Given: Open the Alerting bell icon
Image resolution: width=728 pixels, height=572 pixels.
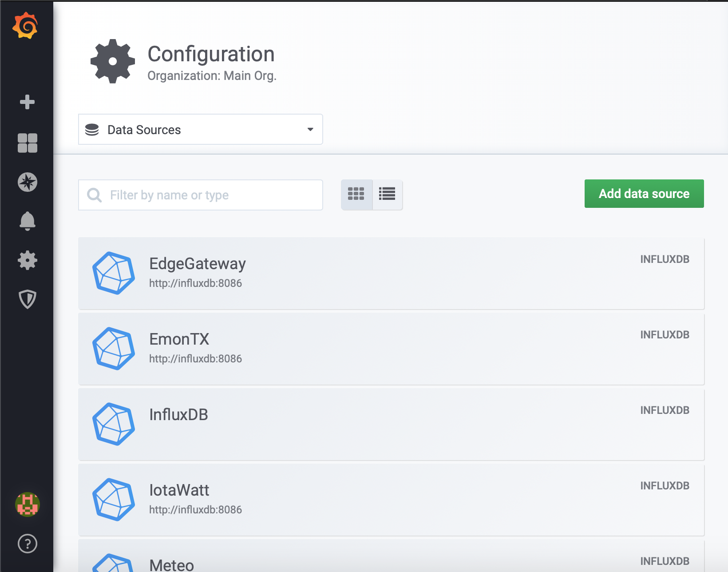Looking at the screenshot, I should [27, 221].
